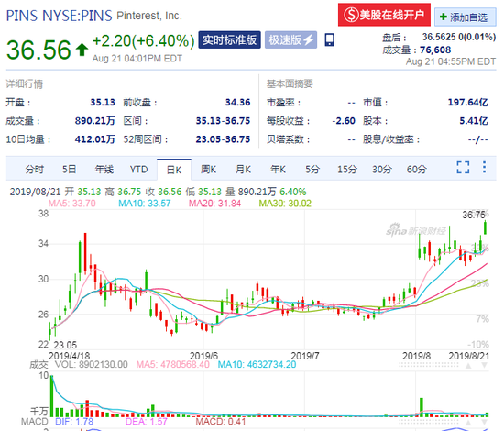Image resolution: width=504 pixels, height=431 pixels.
Task: Select the 5分 five-minute tab
Action: [x=312, y=169]
